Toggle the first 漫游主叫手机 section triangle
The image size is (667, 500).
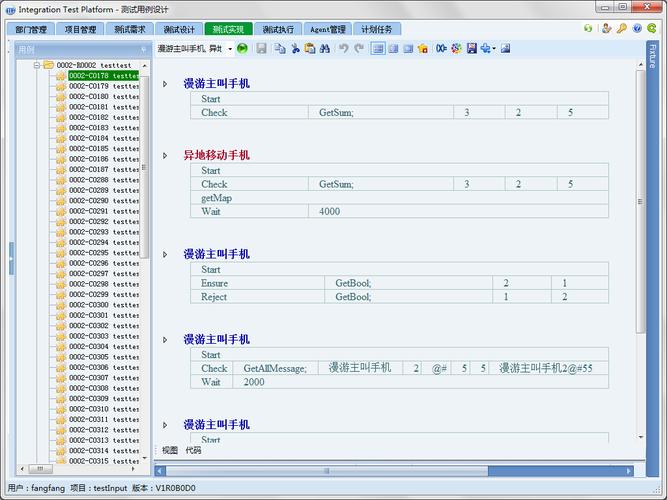coord(166,84)
